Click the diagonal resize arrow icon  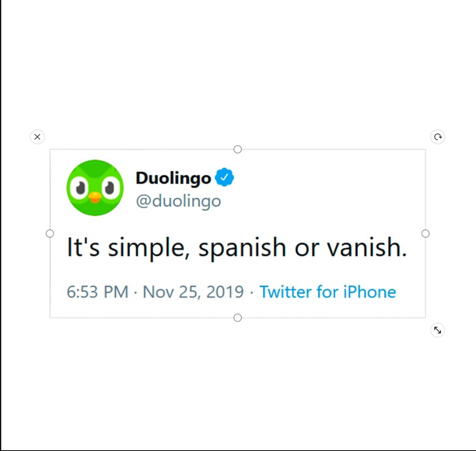[438, 330]
